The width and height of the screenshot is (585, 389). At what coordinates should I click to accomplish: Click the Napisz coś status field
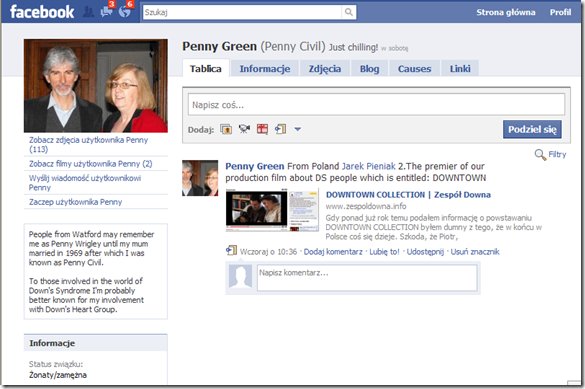click(376, 105)
